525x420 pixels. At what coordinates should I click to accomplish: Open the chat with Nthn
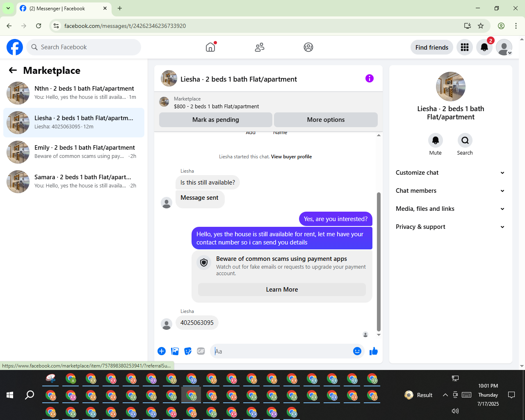(74, 93)
